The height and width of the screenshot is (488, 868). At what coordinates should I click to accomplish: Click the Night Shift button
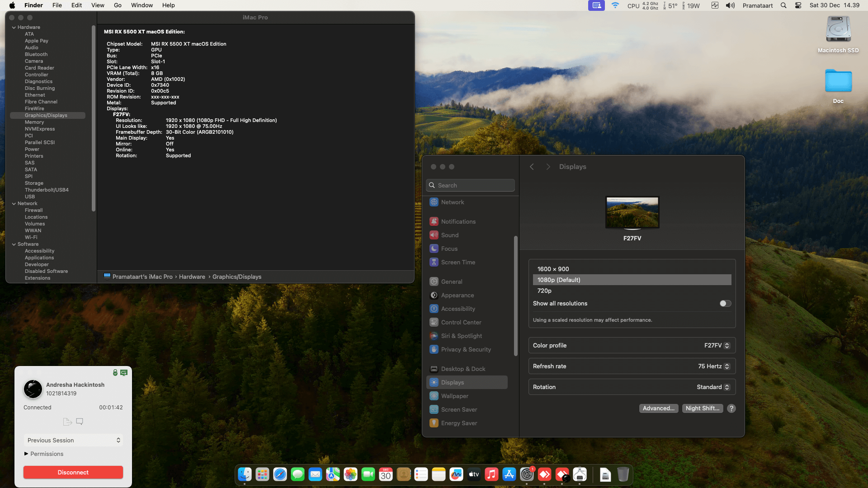pyautogui.click(x=702, y=408)
